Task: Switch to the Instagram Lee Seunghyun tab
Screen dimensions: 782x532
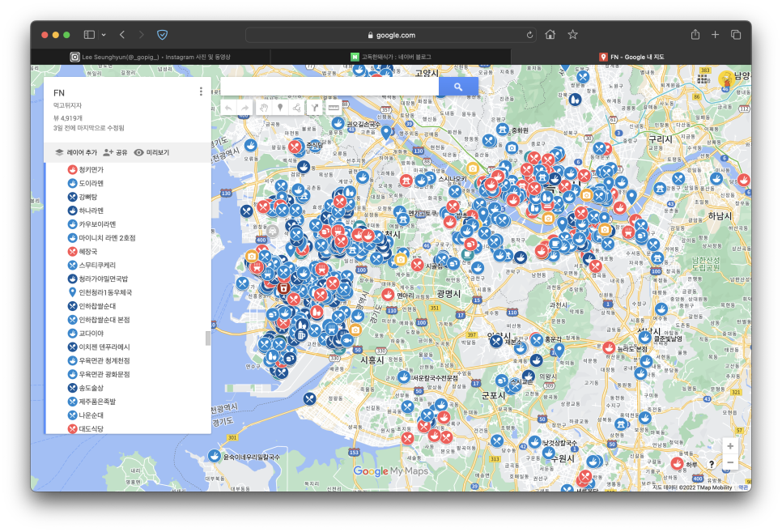Action: 150,57
